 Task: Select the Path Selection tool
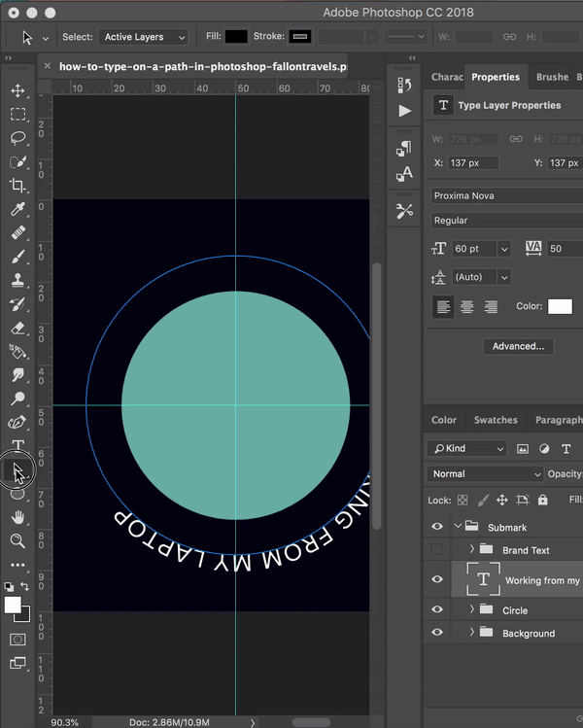click(17, 471)
